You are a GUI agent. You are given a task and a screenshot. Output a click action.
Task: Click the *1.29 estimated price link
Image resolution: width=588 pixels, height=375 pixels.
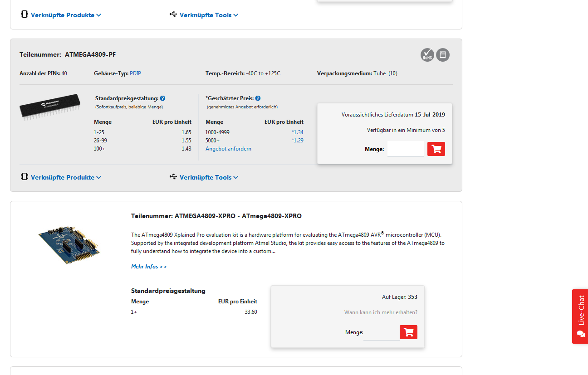(x=297, y=141)
